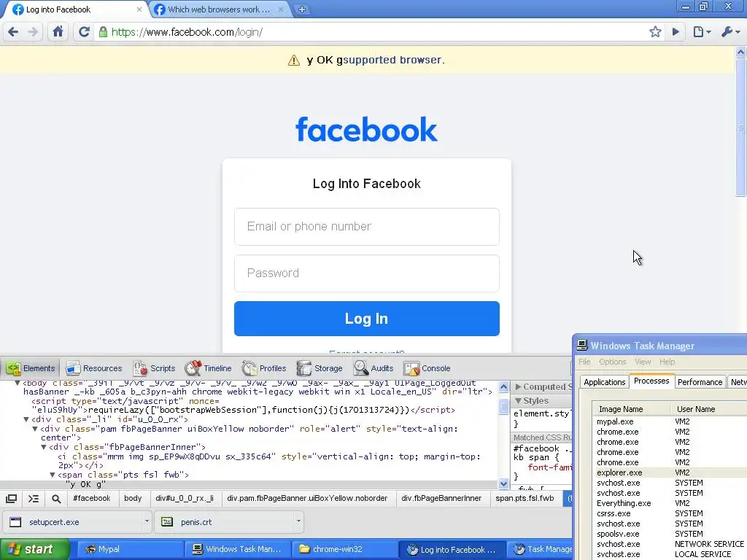Click the dock/undock DevTools icon
Image resolution: width=747 pixels, height=560 pixels.
tap(12, 499)
